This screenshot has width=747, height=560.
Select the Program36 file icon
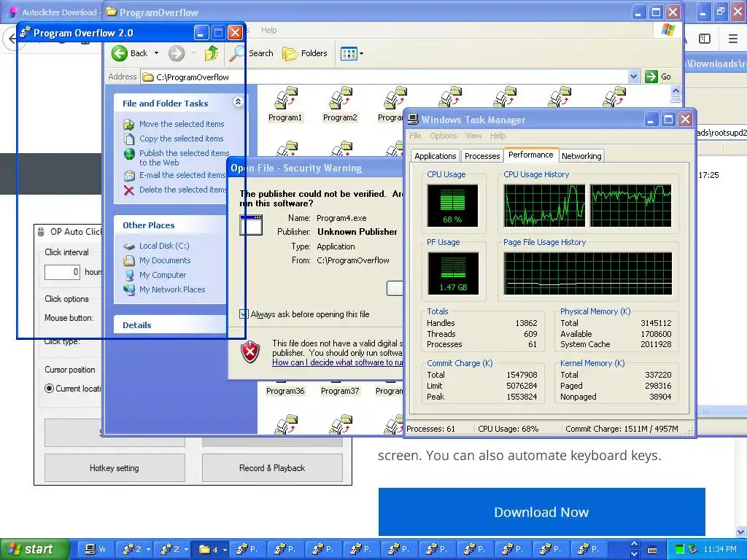pos(285,389)
